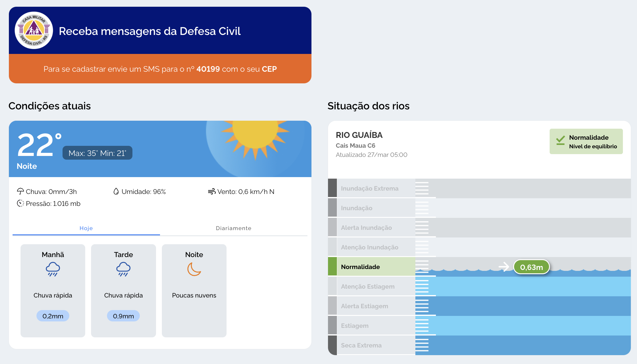
Task: Click the Defesa Civil circular logo
Action: tap(34, 30)
